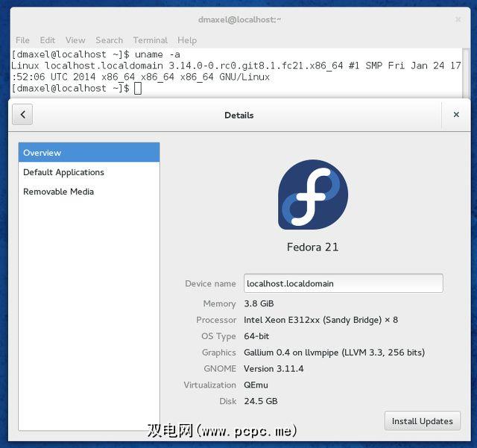
Task: Click the Fedora logo image
Action: pyautogui.click(x=313, y=195)
